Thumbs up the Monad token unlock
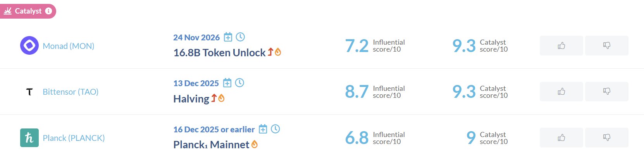This screenshot has height=163, width=644. point(561,46)
